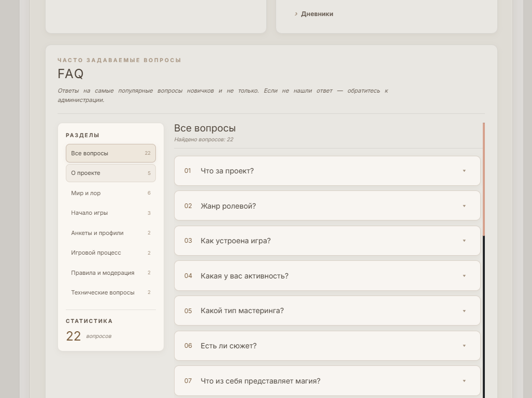The height and width of the screenshot is (398, 532).
Task: Choose "Правила и модерация" section
Action: coord(111,273)
